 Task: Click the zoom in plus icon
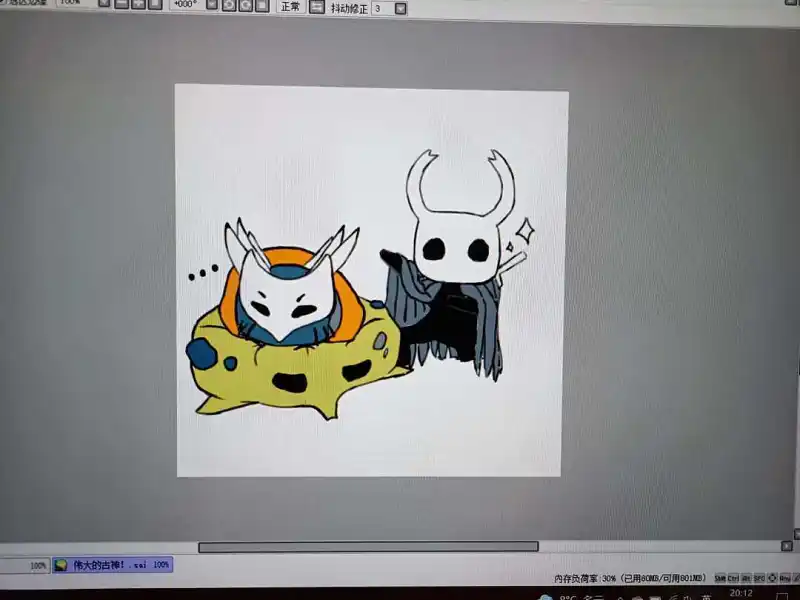[138, 4]
